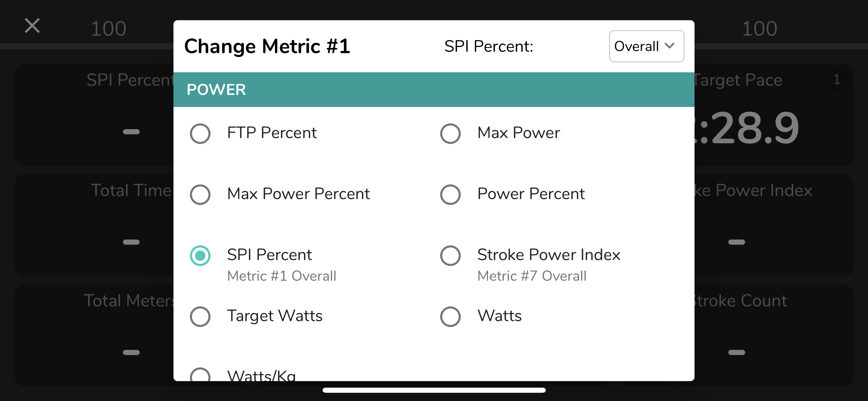Image resolution: width=868 pixels, height=401 pixels.
Task: Select the Power Percent option
Action: click(450, 194)
